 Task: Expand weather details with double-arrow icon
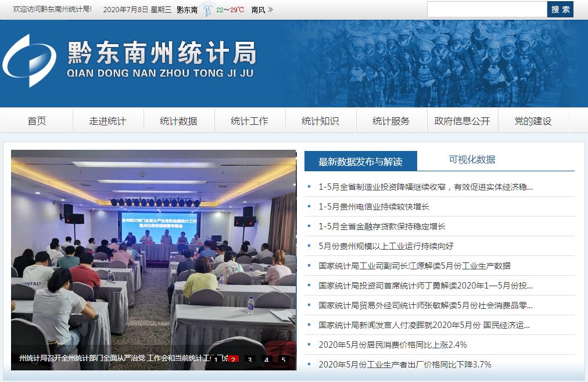(x=271, y=10)
